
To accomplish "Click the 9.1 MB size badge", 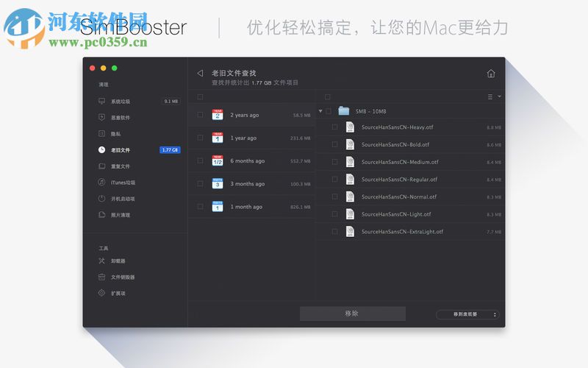I will pyautogui.click(x=171, y=102).
